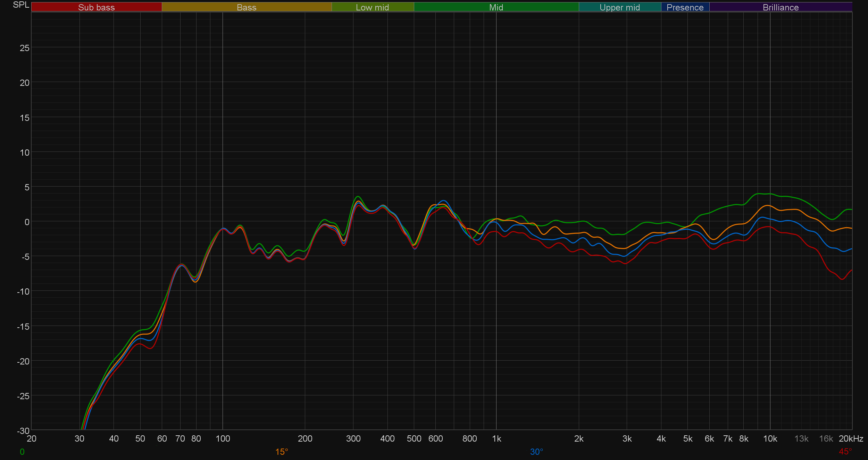Click the Sub bass band label

pyautogui.click(x=96, y=7)
